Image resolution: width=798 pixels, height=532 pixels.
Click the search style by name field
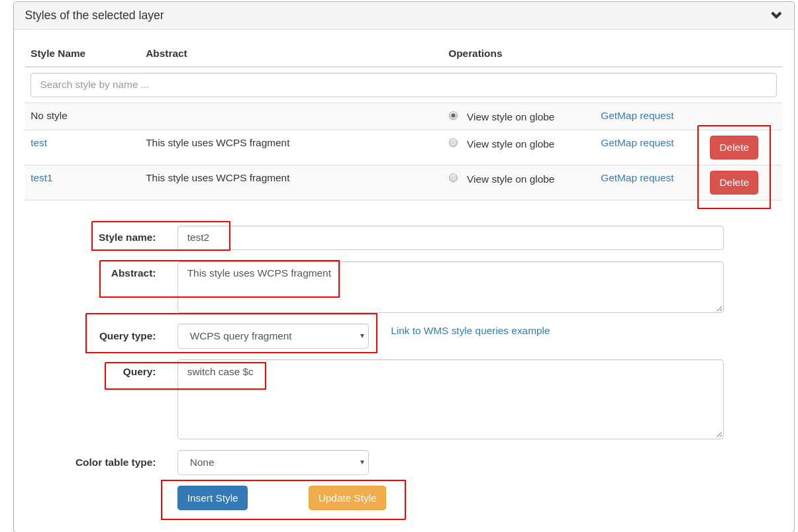click(x=403, y=85)
